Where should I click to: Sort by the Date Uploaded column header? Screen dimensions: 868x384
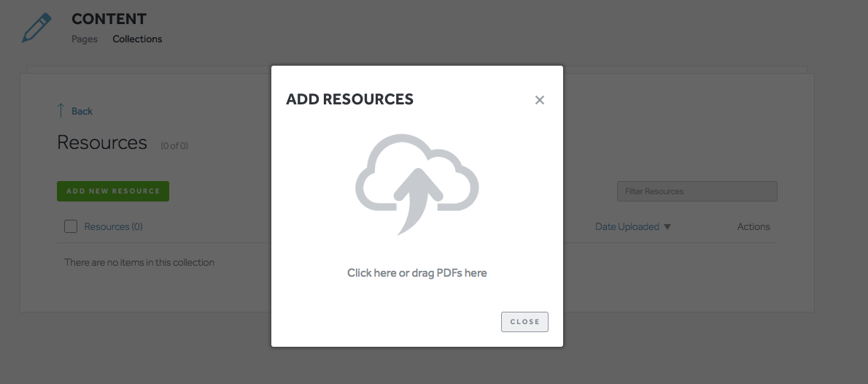point(627,226)
